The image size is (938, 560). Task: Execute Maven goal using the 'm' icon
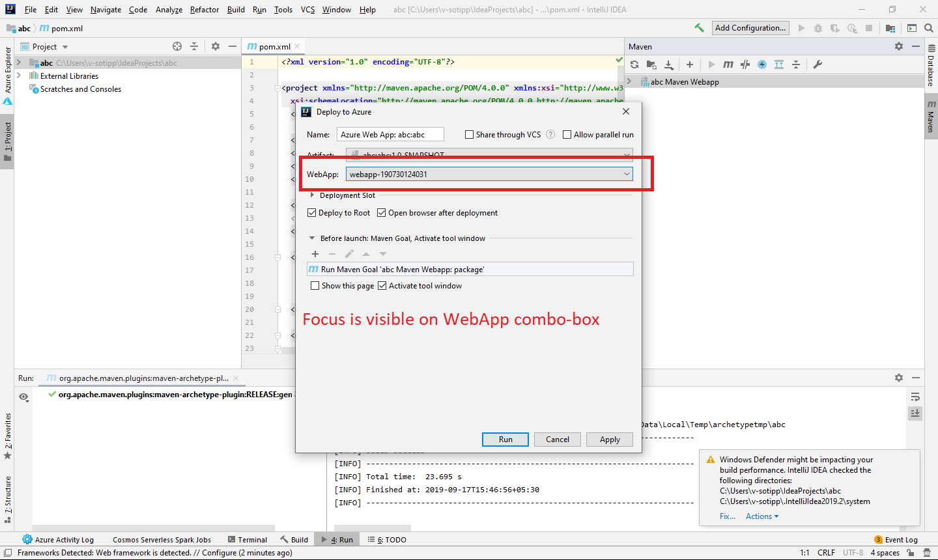point(728,64)
